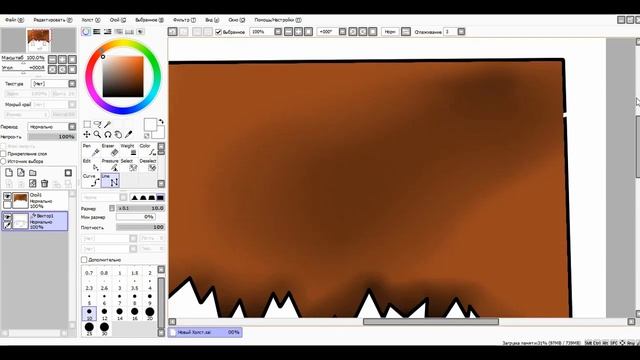Show the color wheel panel

point(86,31)
